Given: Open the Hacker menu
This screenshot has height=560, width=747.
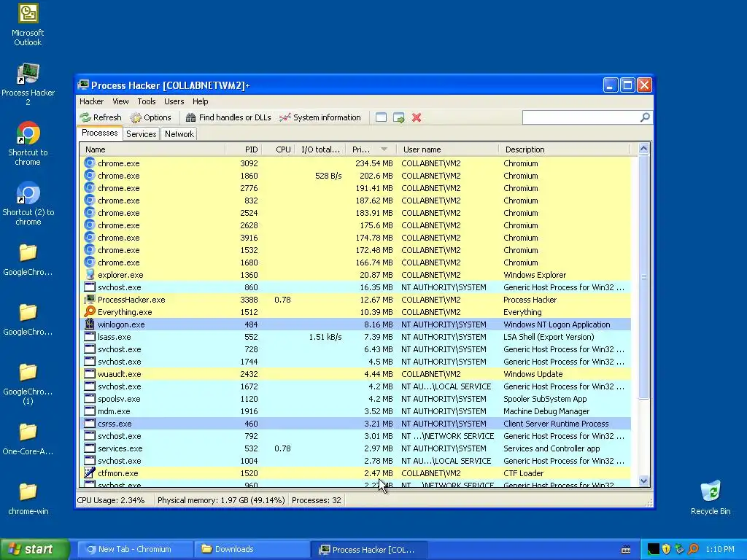Looking at the screenshot, I should [91, 101].
